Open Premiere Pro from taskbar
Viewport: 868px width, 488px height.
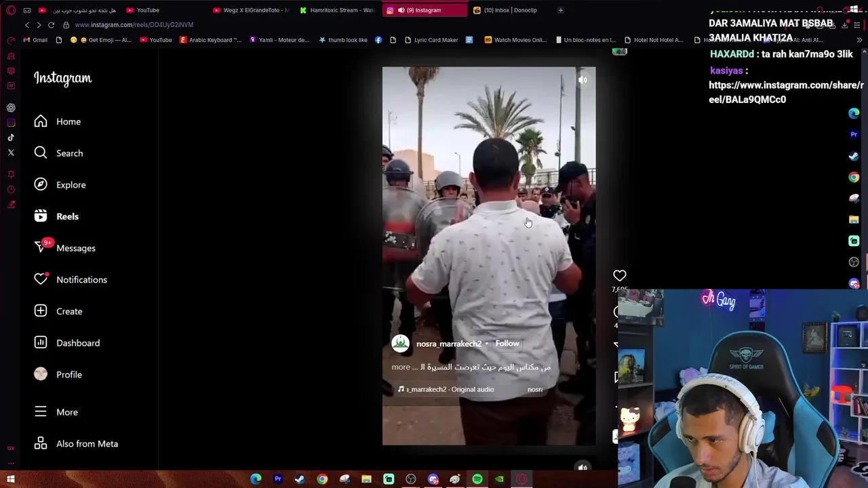[x=278, y=480]
